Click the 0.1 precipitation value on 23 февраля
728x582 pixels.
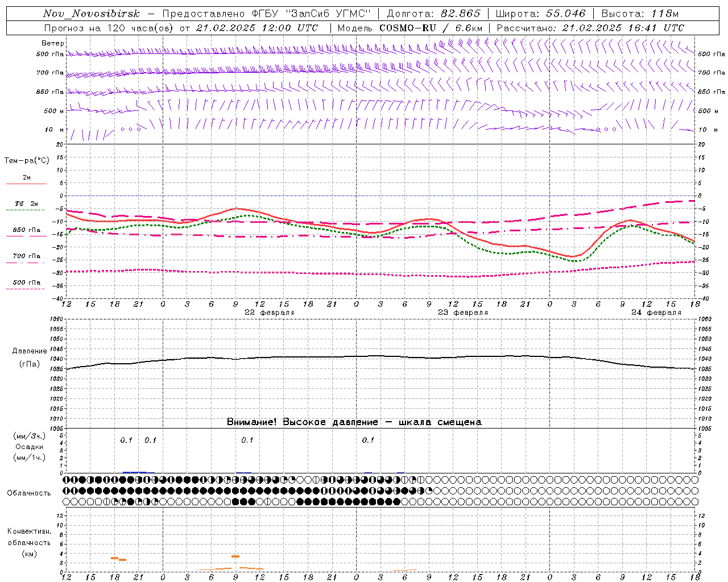pyautogui.click(x=369, y=440)
